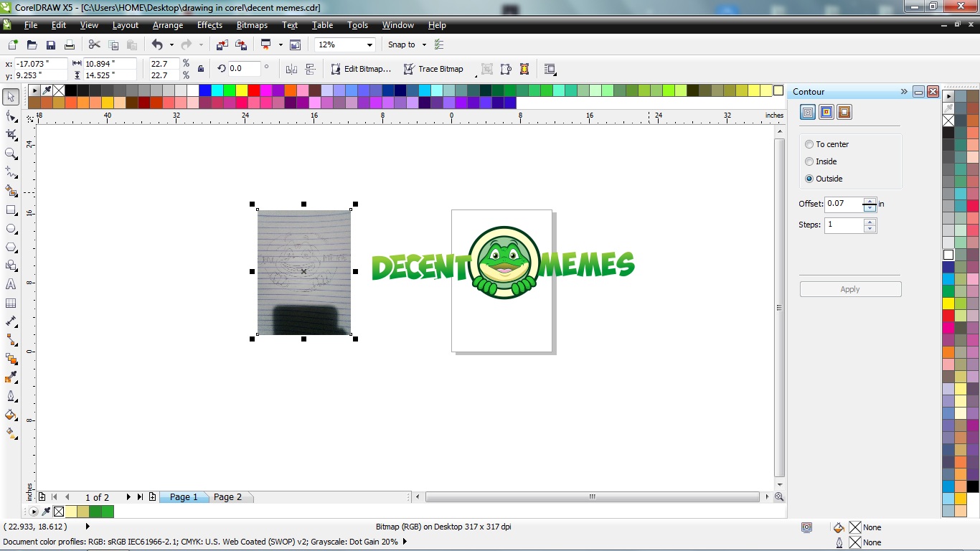This screenshot has height=551, width=980.
Task: Switch to Contour Acceleration settings button
Action: click(x=844, y=112)
